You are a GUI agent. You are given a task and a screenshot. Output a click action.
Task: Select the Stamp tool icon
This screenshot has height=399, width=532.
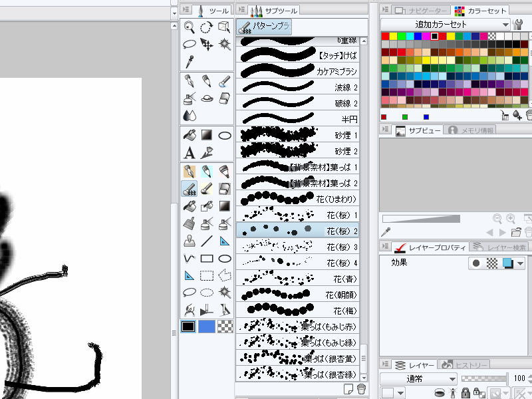coord(189,241)
